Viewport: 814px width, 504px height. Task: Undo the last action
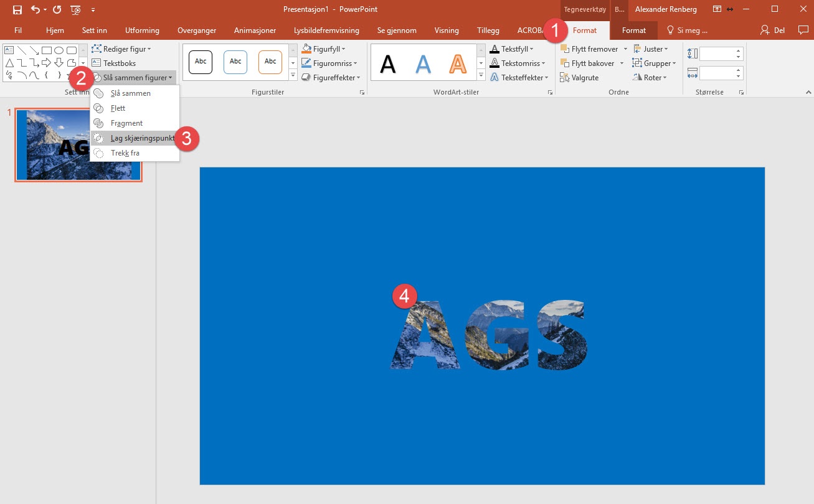(35, 9)
